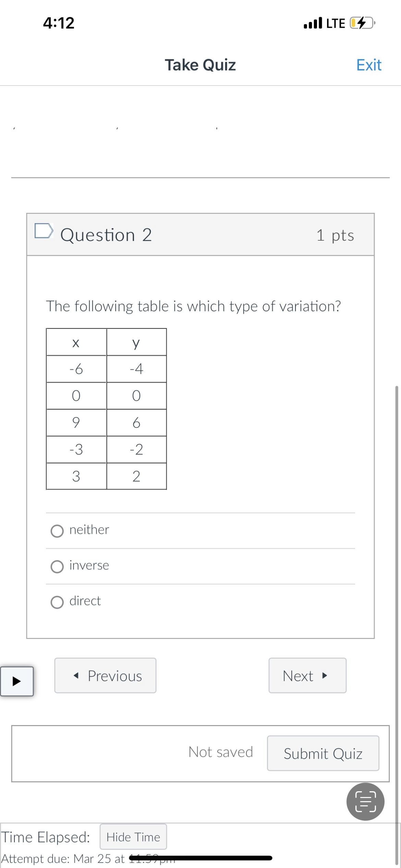The width and height of the screenshot is (401, 868).
Task: Select the neither answer option
Action: click(57, 530)
